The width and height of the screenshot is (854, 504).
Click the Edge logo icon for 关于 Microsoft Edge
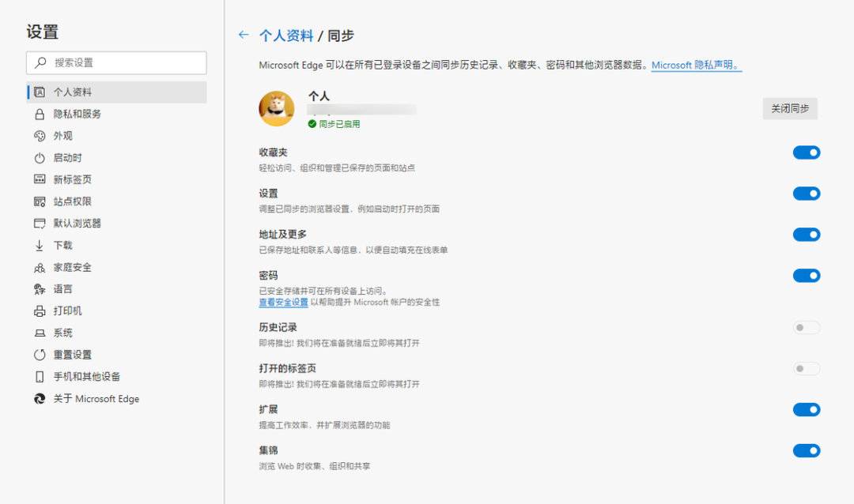40,399
